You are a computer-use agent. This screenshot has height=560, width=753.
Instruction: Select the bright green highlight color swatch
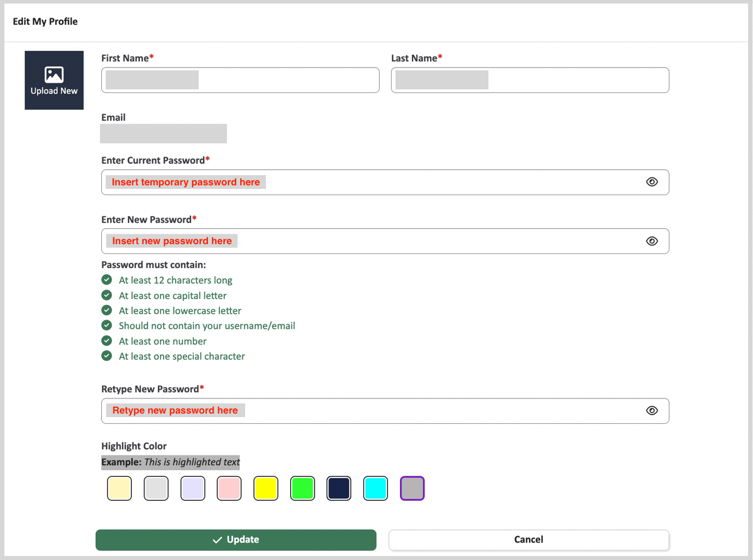(302, 488)
